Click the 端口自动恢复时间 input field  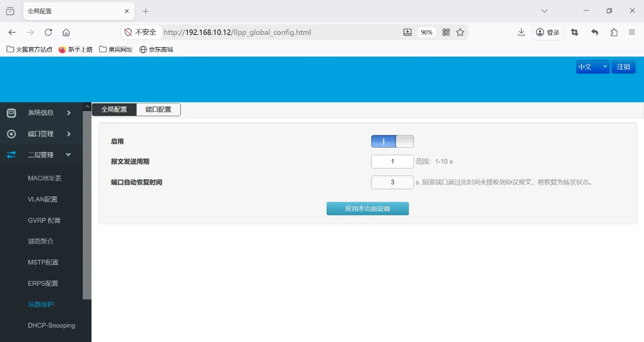(393, 182)
